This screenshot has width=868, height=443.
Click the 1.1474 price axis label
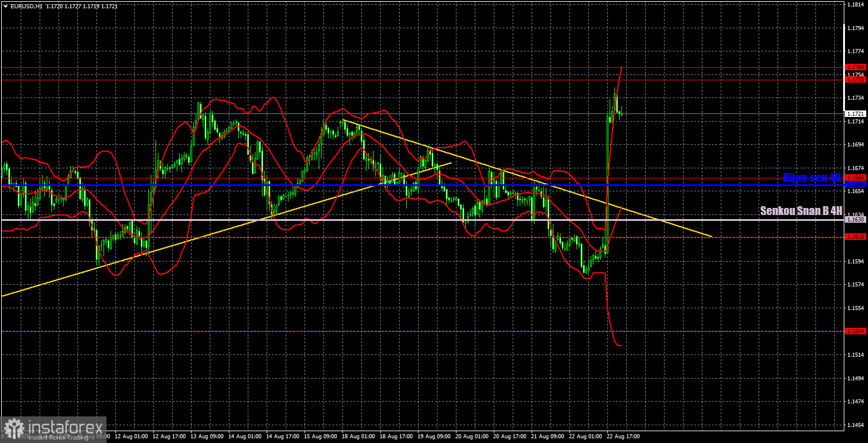856,402
